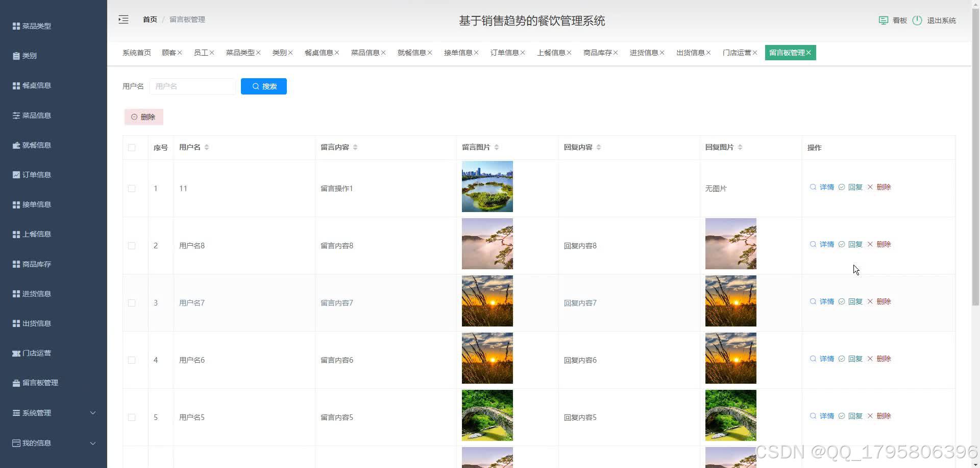Screen dimensions: 980x468
Task: Click the 退出系统 power icon
Action: click(x=917, y=20)
